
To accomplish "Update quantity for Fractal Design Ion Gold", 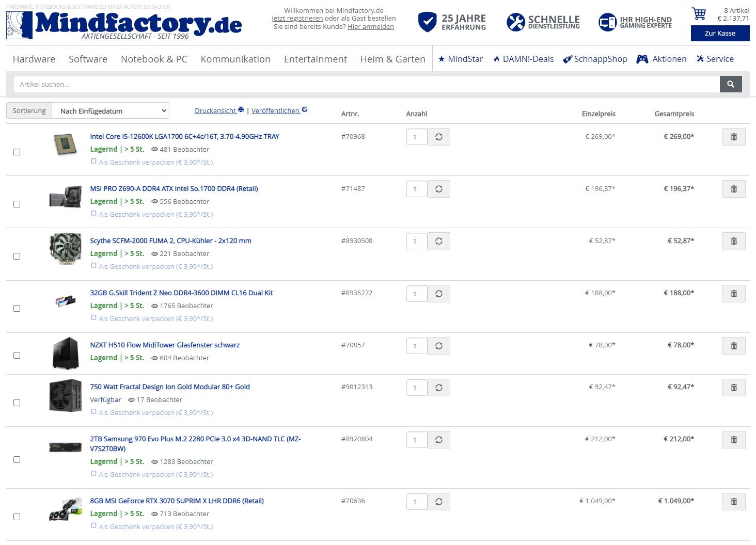I will 439,388.
